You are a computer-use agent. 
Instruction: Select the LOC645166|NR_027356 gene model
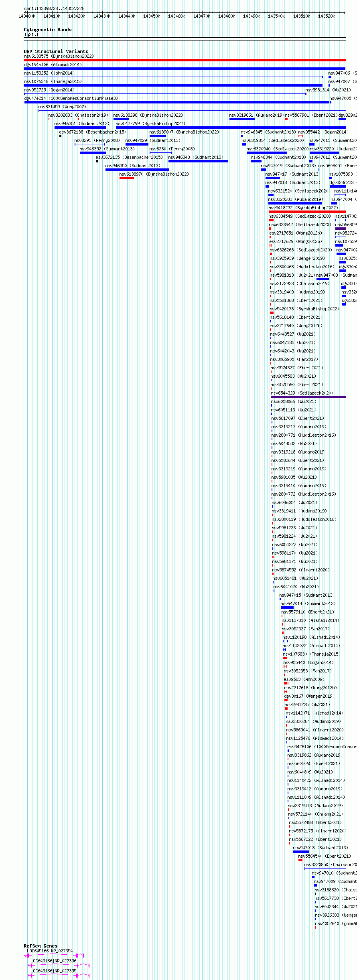click(59, 965)
